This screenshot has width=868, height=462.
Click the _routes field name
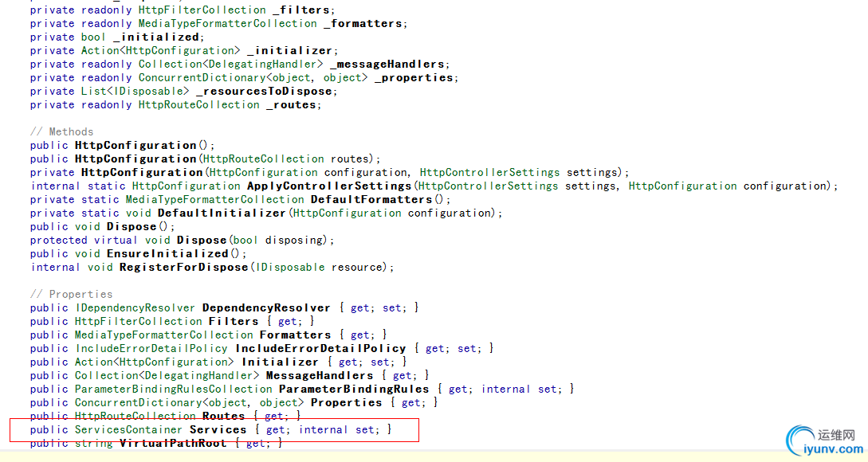[291, 104]
